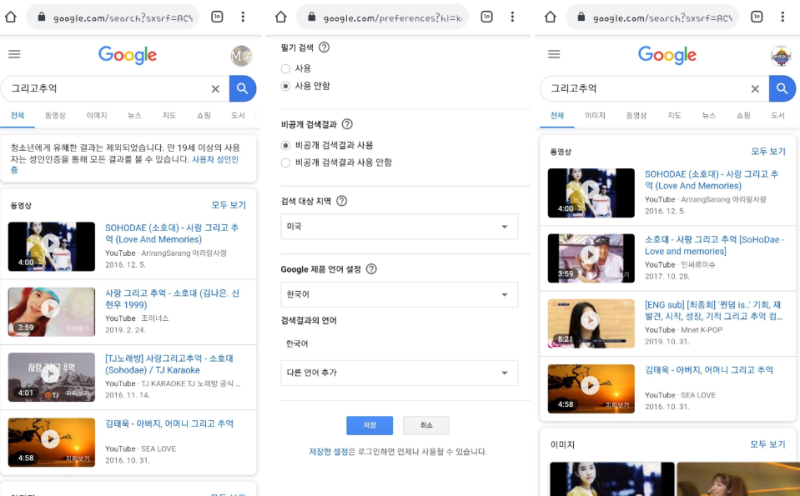800x496 pixels.
Task: Click address bar in middle screen
Action: coord(383,17)
